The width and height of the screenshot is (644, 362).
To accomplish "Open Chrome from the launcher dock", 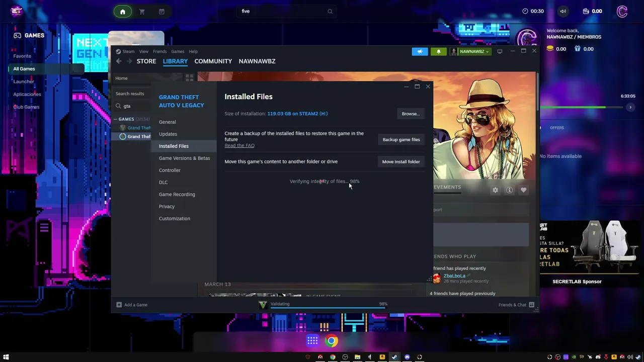I will (332, 341).
